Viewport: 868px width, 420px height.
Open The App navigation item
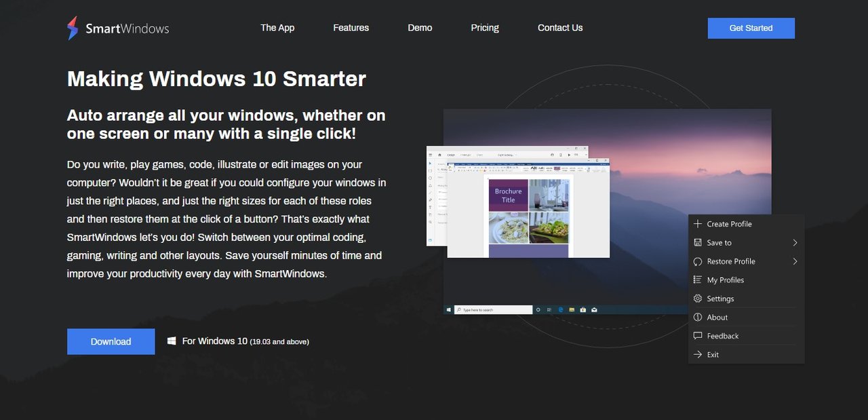pos(277,28)
